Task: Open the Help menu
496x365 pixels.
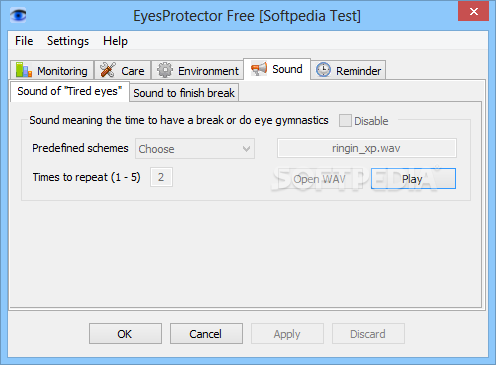Action: 115,41
